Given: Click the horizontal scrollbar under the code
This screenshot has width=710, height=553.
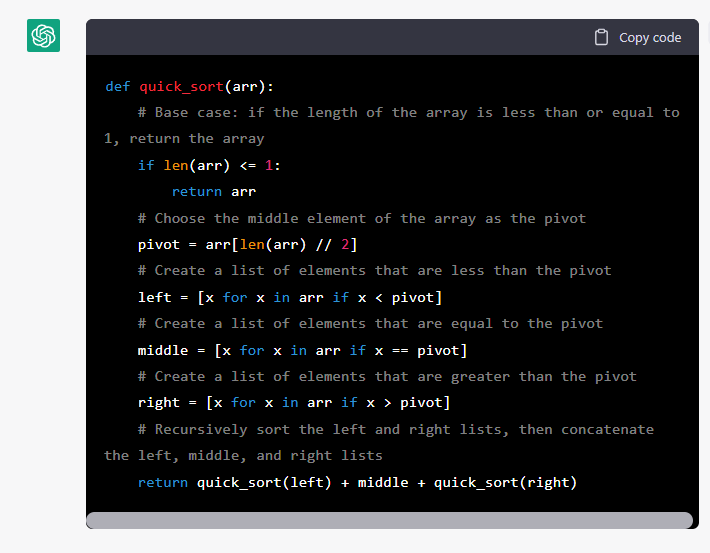Looking at the screenshot, I should click(389, 520).
